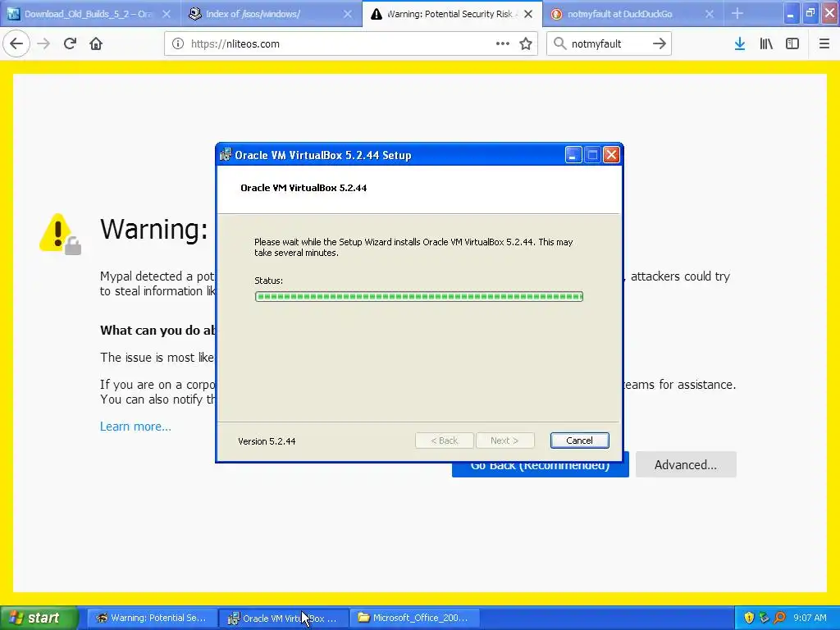Screen dimensions: 840x630
Task: Open the hamburger application menu
Action: [824, 44]
